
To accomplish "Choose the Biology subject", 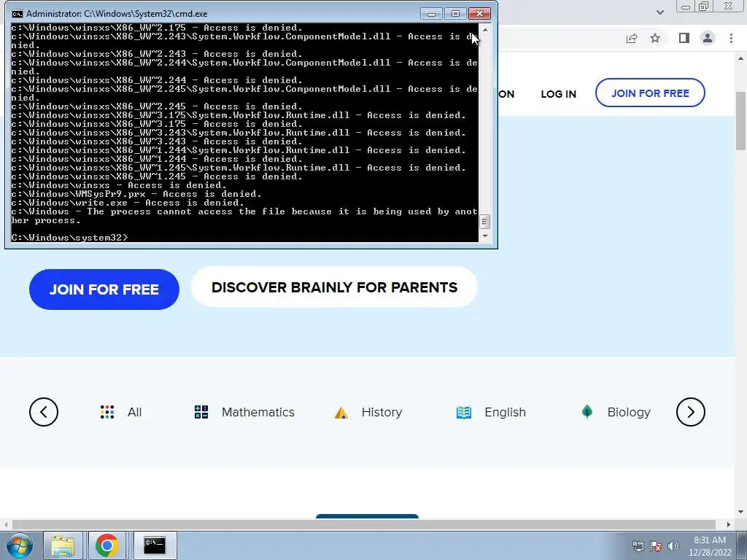I will pyautogui.click(x=628, y=412).
